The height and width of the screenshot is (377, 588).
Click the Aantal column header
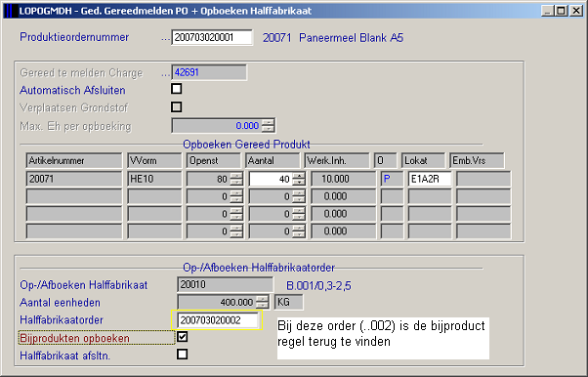coord(273,160)
